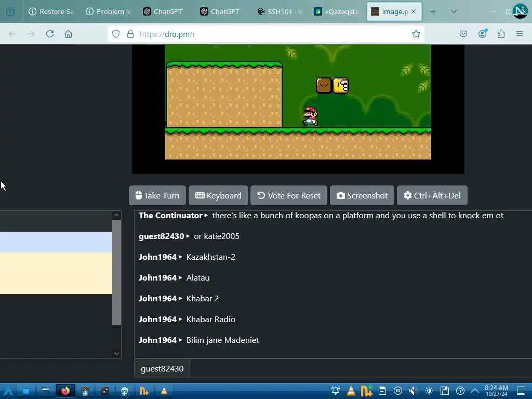Click the guest82430 username button
The height and width of the screenshot is (399, 532).
[162, 368]
